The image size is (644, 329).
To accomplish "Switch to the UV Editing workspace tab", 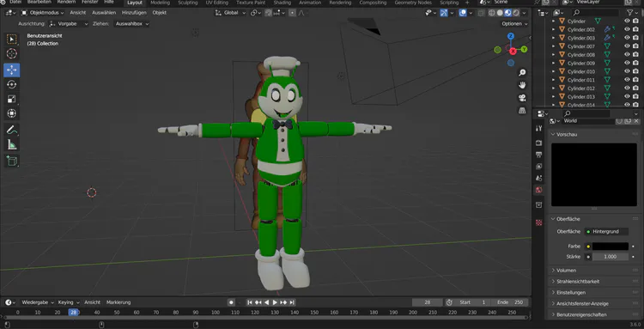I will (x=217, y=3).
